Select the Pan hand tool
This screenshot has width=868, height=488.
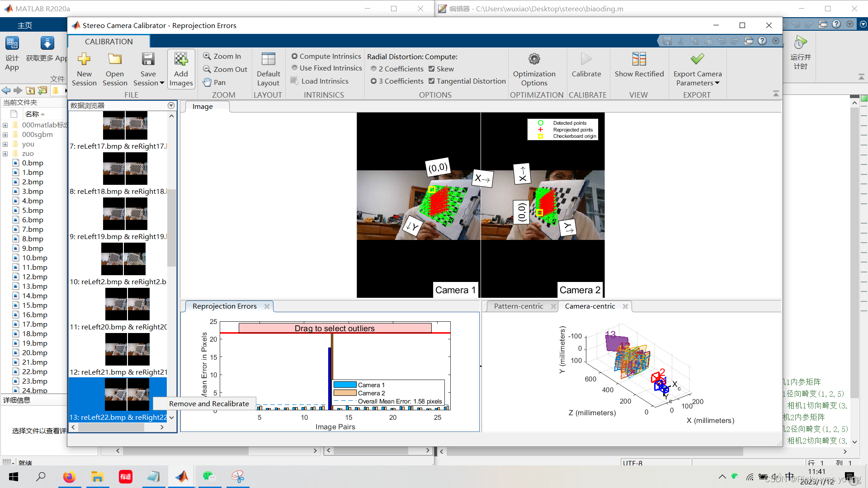tap(214, 82)
